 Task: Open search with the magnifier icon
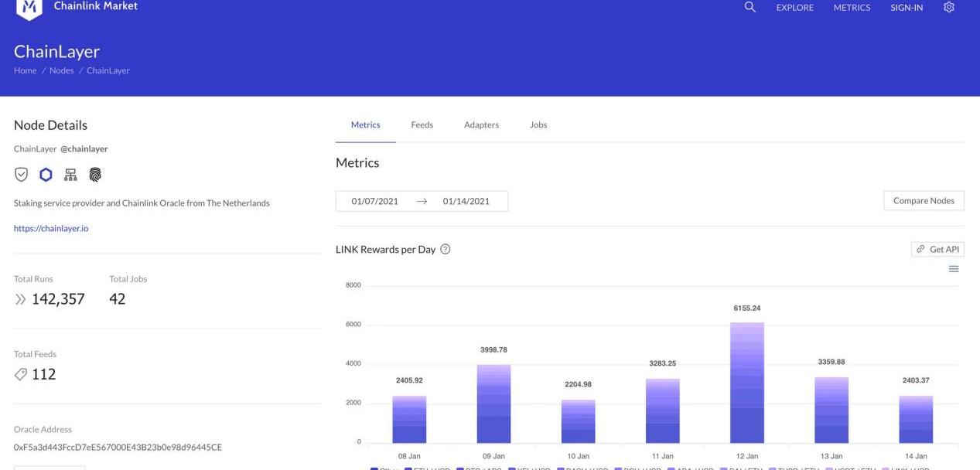point(750,7)
